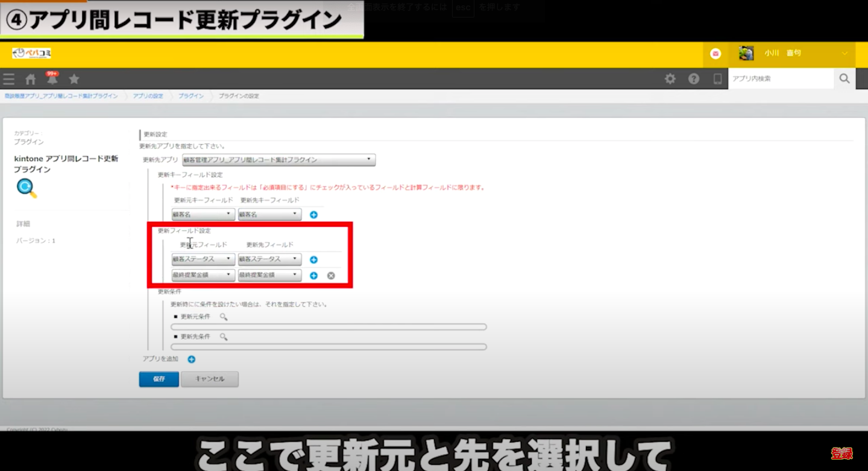Open the 更新先アプリ dropdown
The image size is (868, 471).
click(x=278, y=160)
